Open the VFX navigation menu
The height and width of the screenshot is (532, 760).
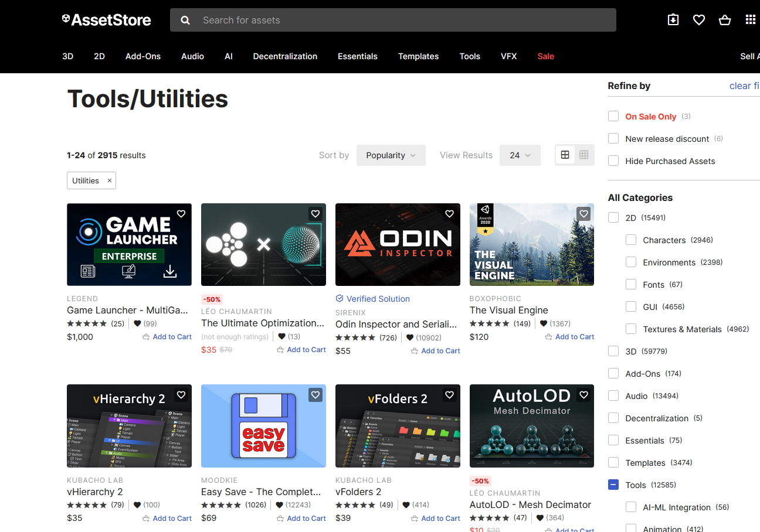(509, 56)
